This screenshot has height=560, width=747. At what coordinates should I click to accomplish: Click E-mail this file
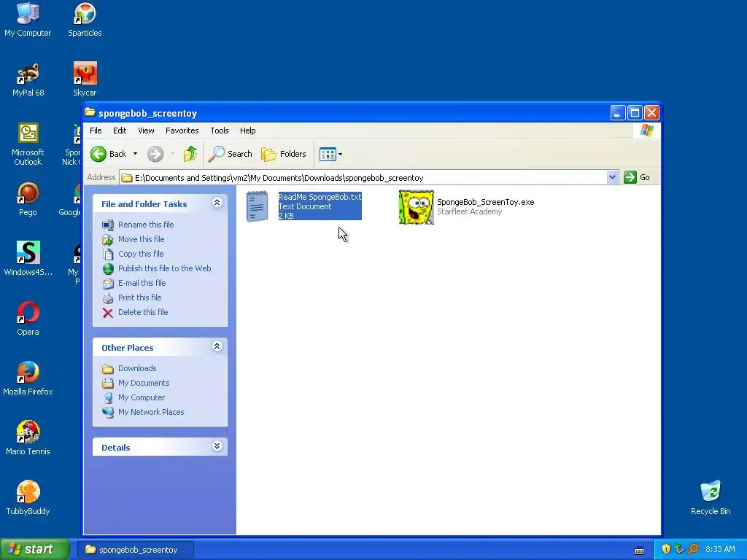click(x=134, y=283)
